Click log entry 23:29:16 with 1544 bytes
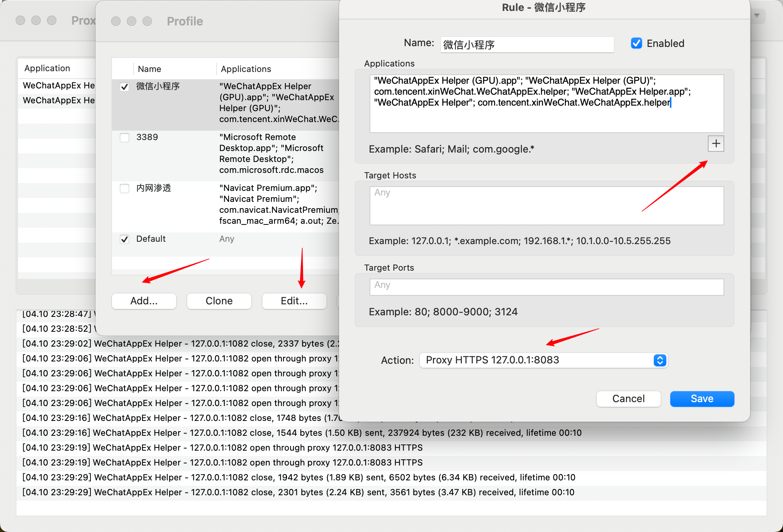The width and height of the screenshot is (783, 532). 302,433
